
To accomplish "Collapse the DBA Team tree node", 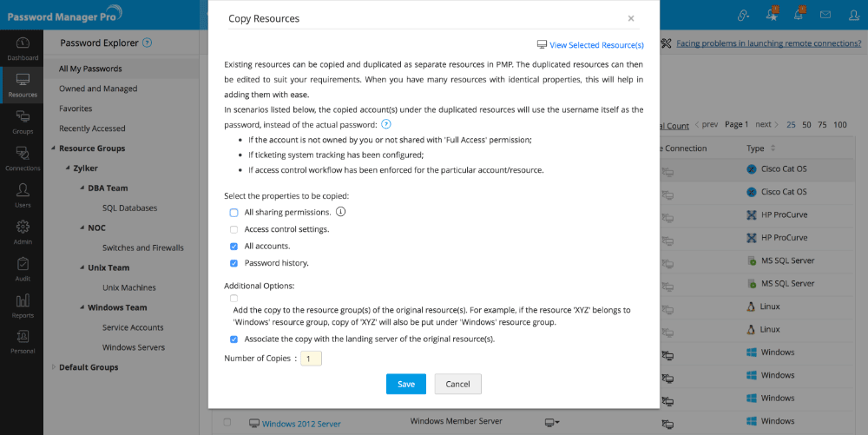I will [x=81, y=188].
